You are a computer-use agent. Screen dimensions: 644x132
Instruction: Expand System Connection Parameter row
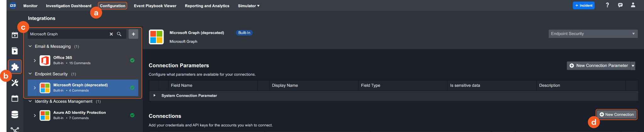click(x=154, y=95)
